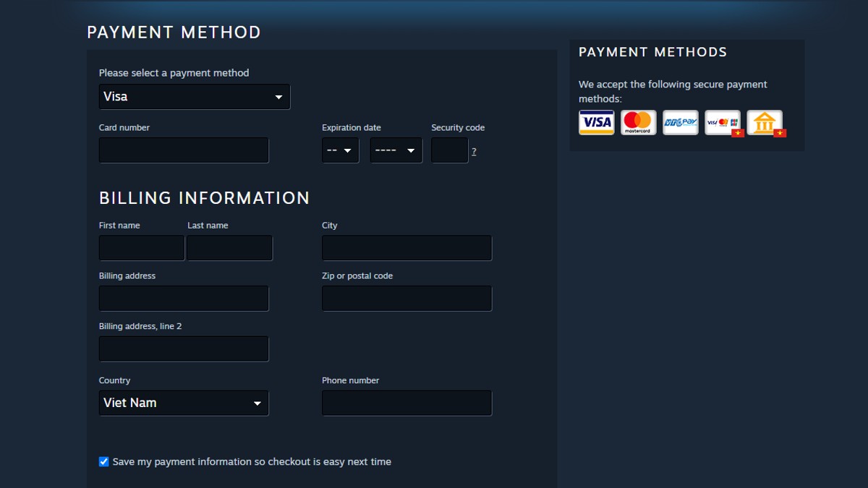868x488 pixels.
Task: Click the orange bank transfer icon
Action: click(x=765, y=122)
